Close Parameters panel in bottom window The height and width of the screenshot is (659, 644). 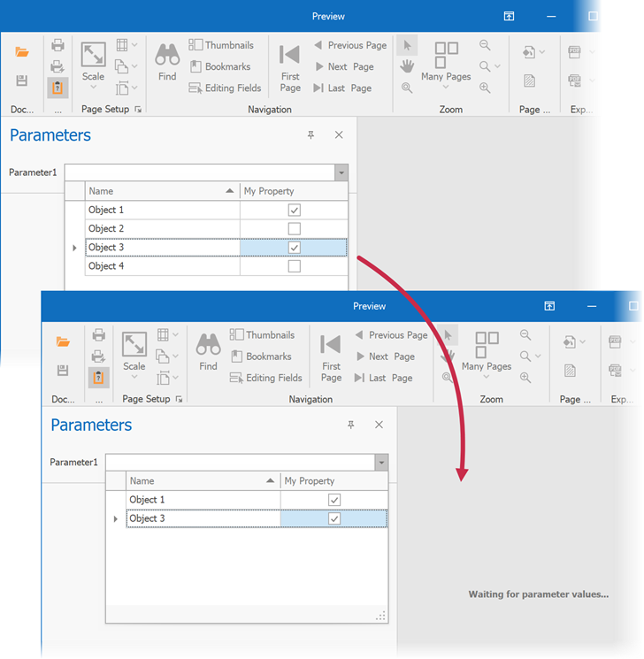pos(379,425)
